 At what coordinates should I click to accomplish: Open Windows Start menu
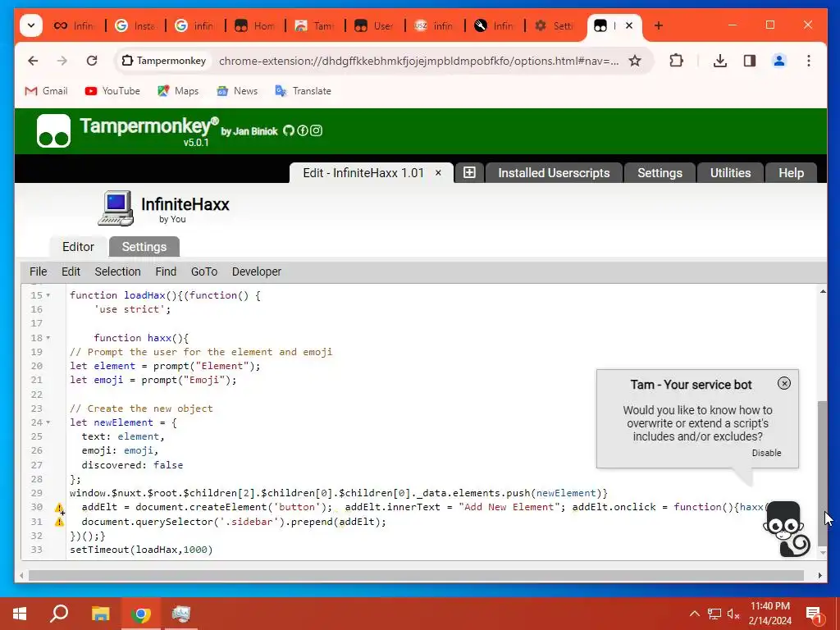coord(20,614)
